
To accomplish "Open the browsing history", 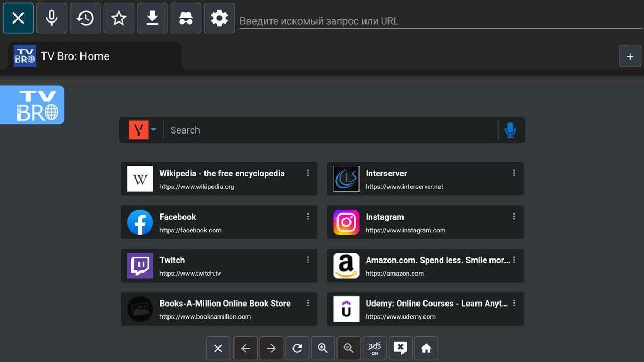I will click(x=85, y=18).
